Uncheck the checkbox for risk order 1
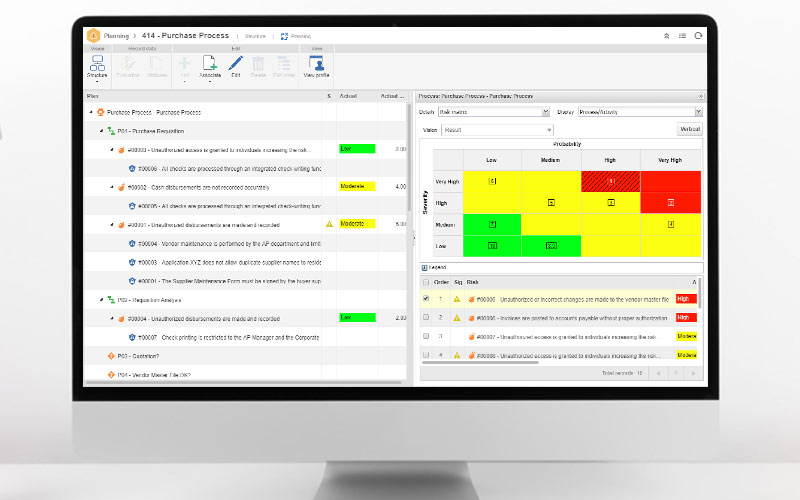 [427, 298]
